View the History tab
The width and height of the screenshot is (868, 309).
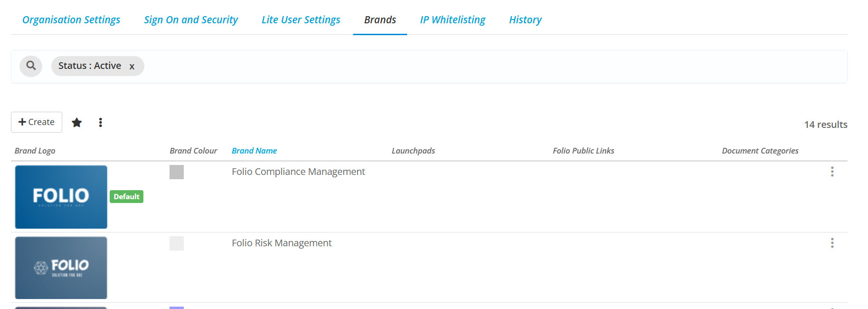pyautogui.click(x=525, y=20)
